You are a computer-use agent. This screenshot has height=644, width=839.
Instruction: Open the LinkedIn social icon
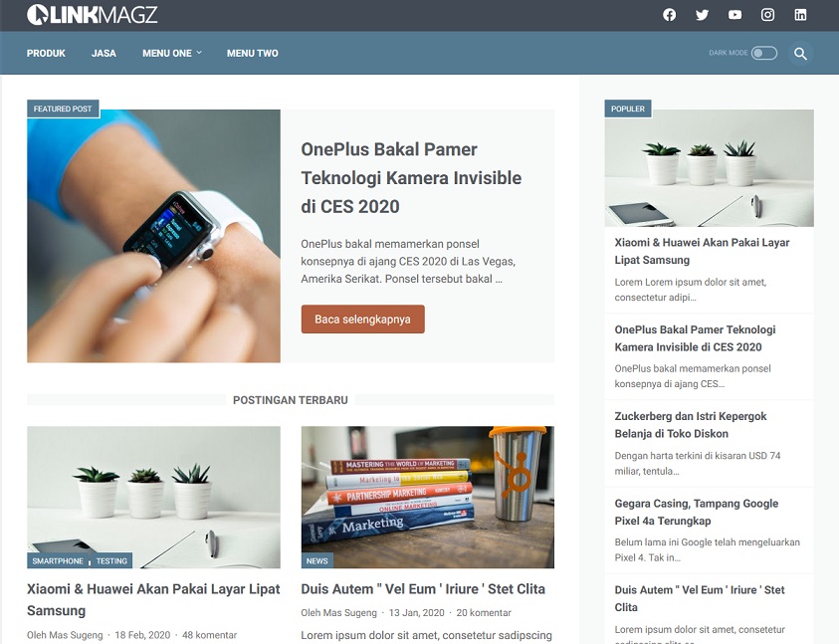[x=800, y=15]
